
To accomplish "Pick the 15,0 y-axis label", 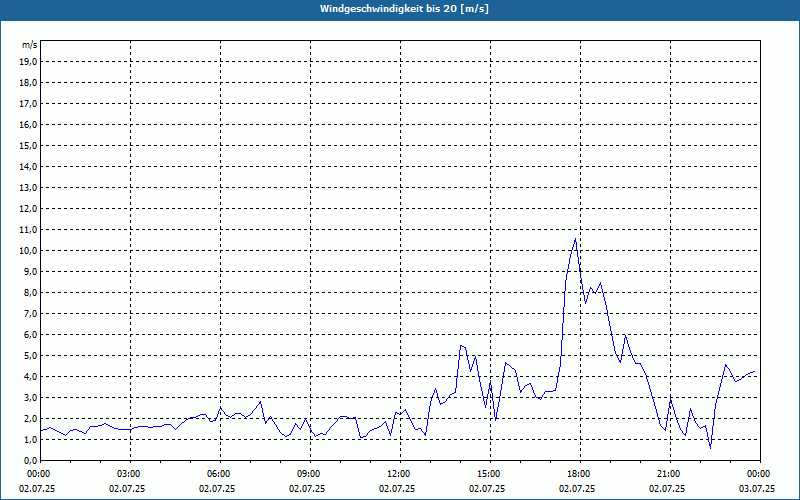I will tap(28, 145).
